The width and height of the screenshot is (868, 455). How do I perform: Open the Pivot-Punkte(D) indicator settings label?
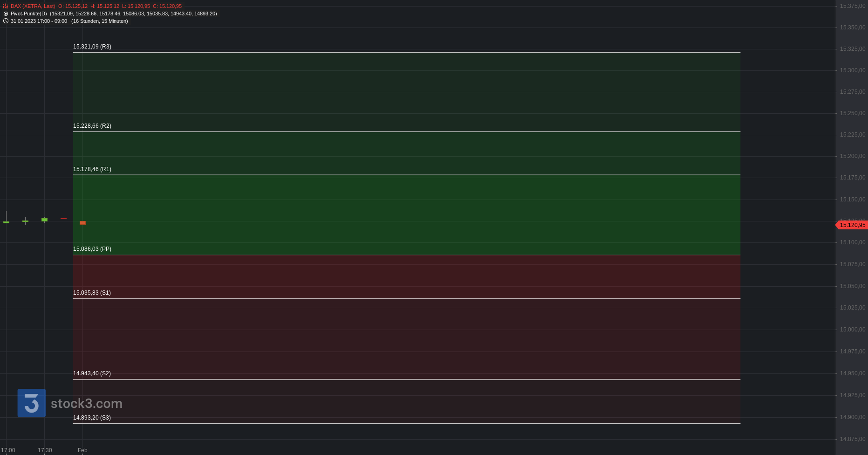click(x=28, y=14)
